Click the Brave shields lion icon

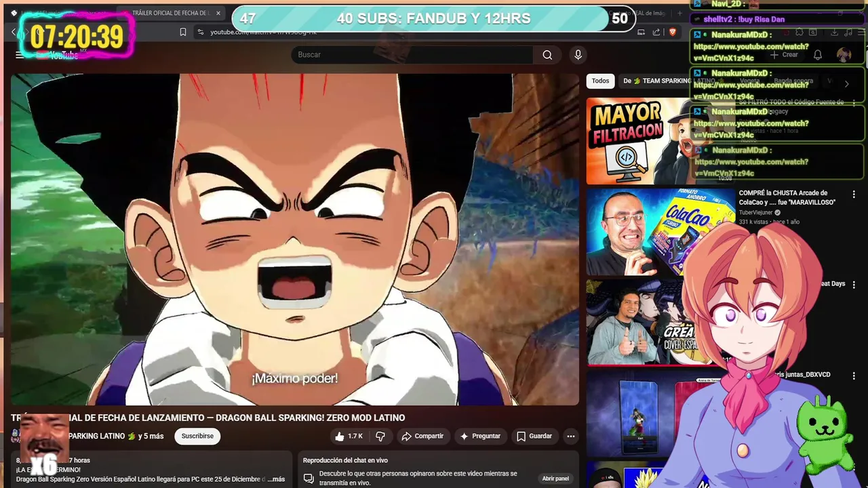click(x=673, y=32)
